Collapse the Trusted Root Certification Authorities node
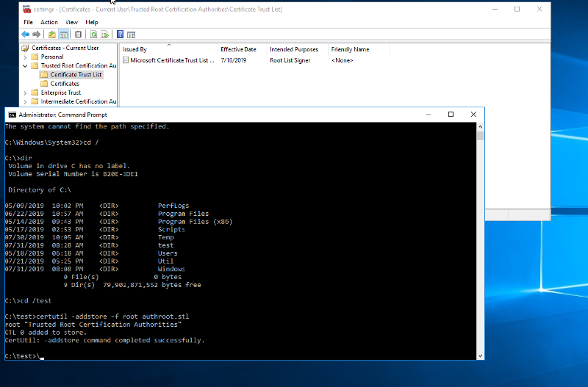The width and height of the screenshot is (588, 387). point(26,65)
